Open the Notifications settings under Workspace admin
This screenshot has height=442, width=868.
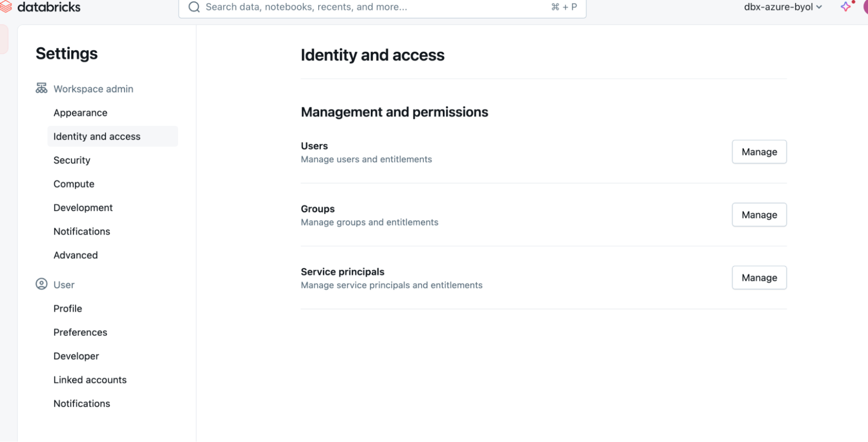82,231
